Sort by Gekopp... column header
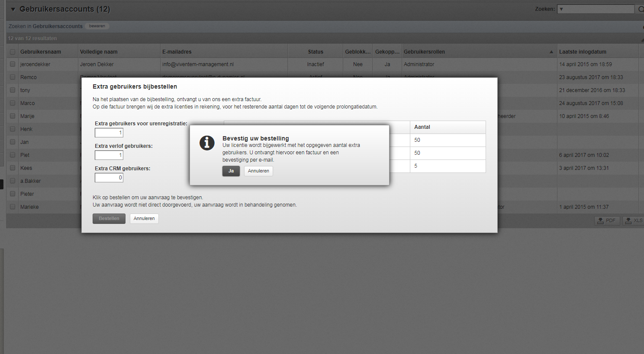644x354 pixels. coord(387,52)
